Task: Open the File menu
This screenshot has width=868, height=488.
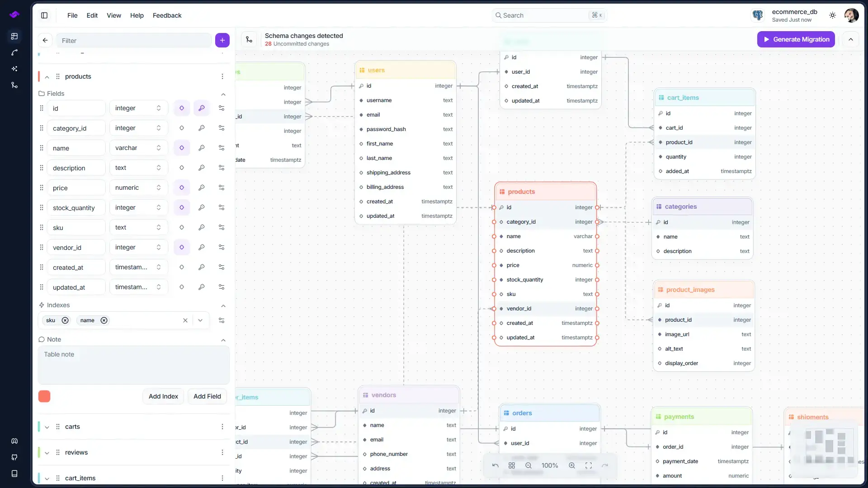Action: 72,15
